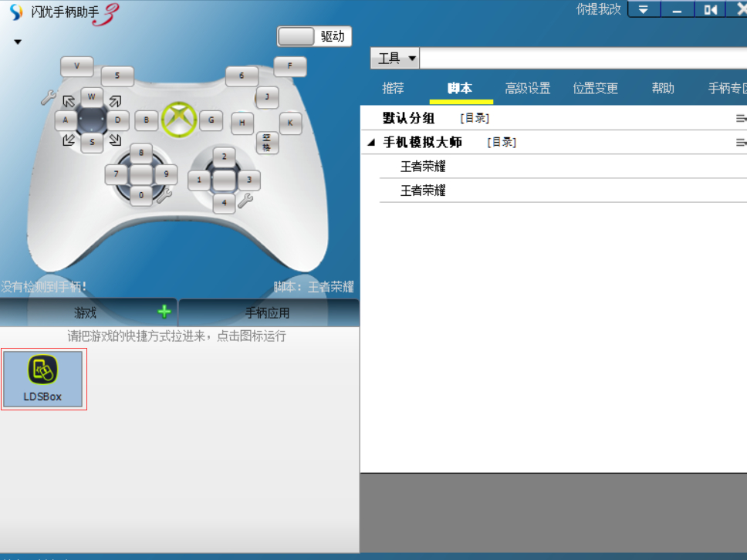Image resolution: width=747 pixels, height=560 pixels.
Task: Click the B key on the controller
Action: point(147,120)
